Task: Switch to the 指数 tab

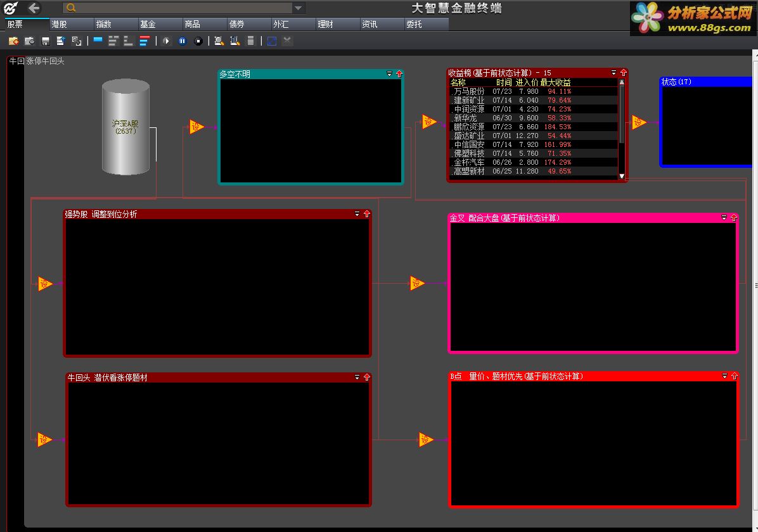Action: tap(115, 24)
